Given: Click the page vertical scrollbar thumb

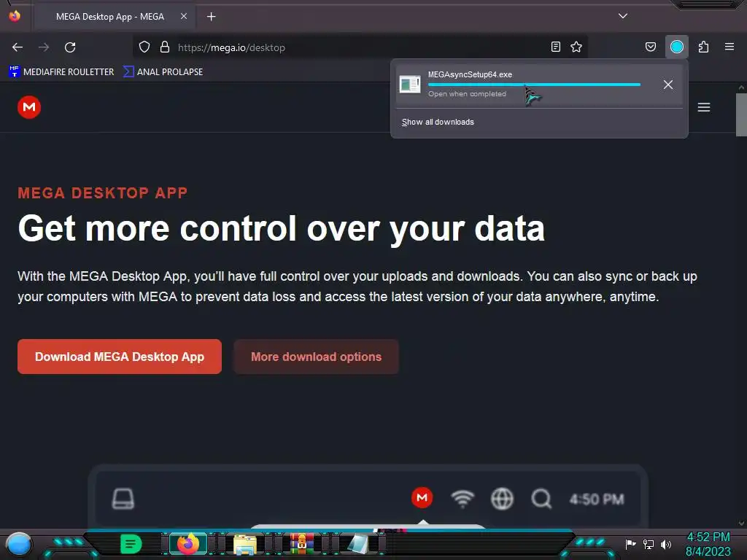Looking at the screenshot, I should (x=741, y=114).
